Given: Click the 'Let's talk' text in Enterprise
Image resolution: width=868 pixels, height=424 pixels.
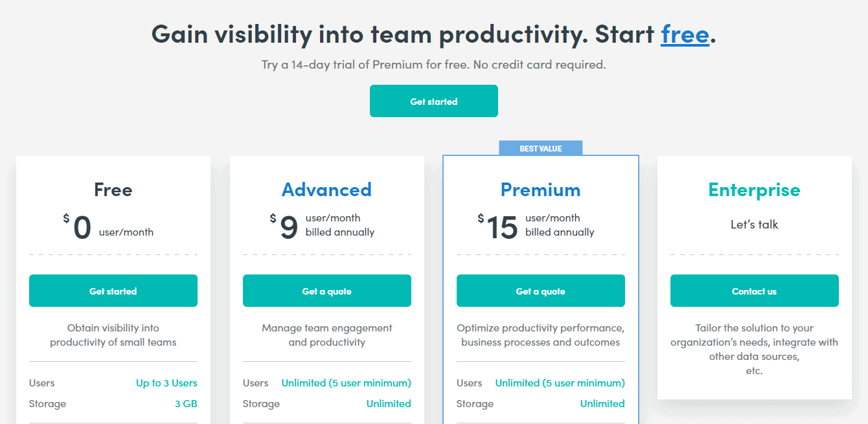Looking at the screenshot, I should [755, 225].
